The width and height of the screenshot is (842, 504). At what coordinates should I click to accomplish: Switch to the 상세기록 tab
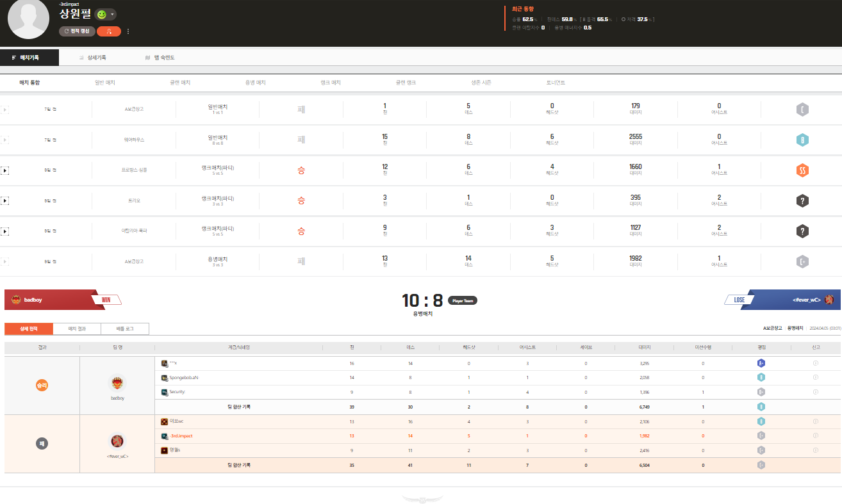(x=93, y=58)
